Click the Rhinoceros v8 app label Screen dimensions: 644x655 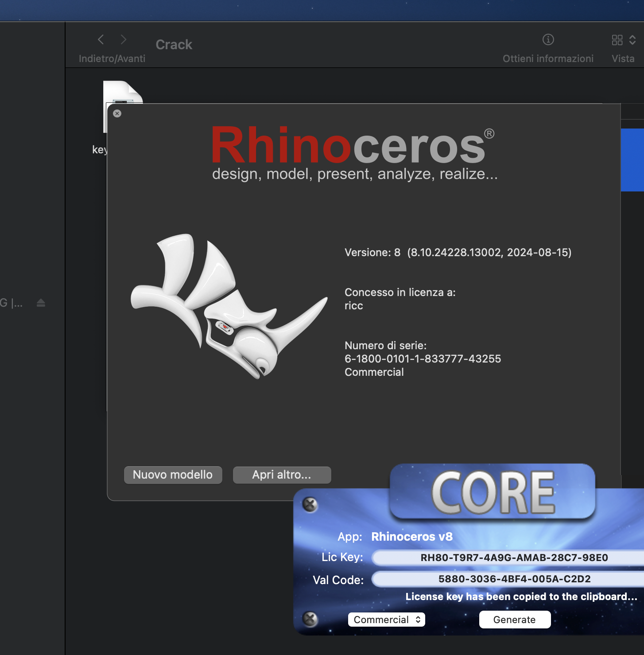(x=412, y=537)
